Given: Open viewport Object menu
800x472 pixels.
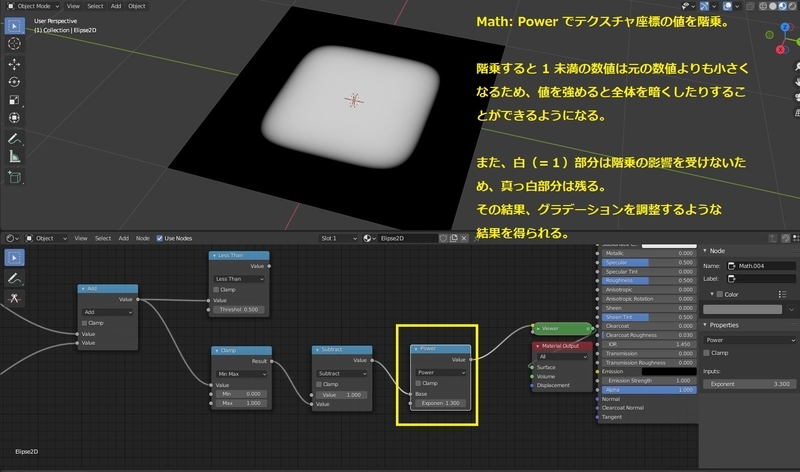Looking at the screenshot, I should pos(137,6).
